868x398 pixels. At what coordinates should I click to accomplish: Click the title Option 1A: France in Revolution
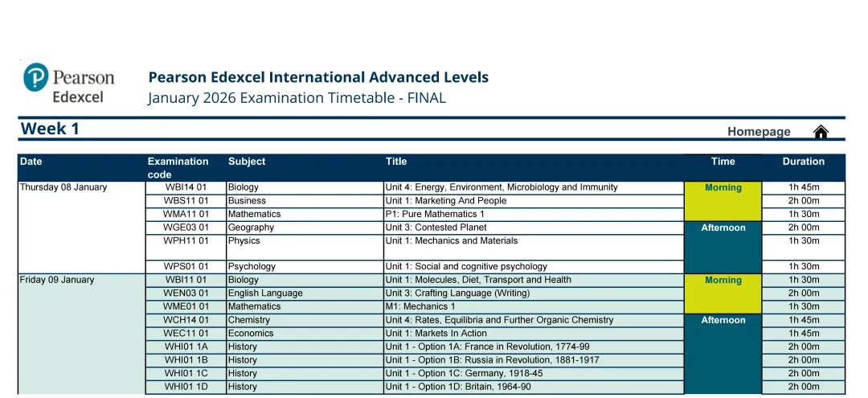click(487, 347)
